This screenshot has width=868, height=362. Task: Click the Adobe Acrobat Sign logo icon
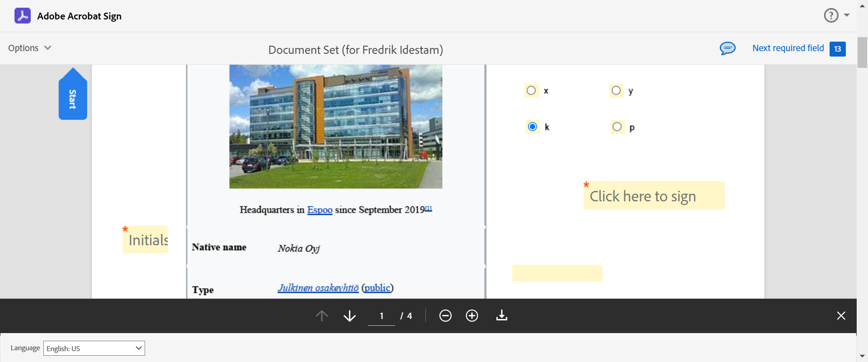[23, 16]
